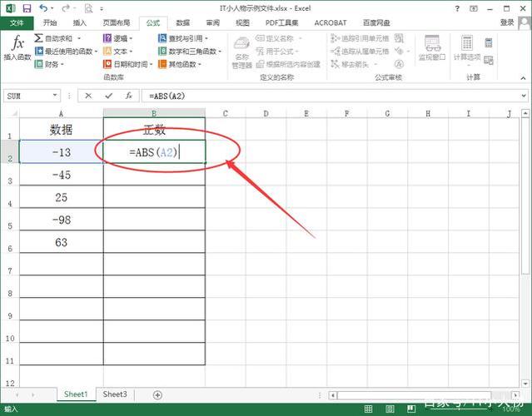Open the 文件 File tab
532x416 pixels.
(17, 23)
